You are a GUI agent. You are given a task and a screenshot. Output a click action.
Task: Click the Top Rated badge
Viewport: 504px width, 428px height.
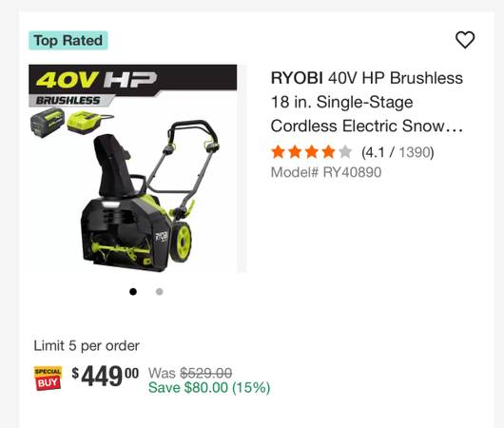click(x=68, y=41)
